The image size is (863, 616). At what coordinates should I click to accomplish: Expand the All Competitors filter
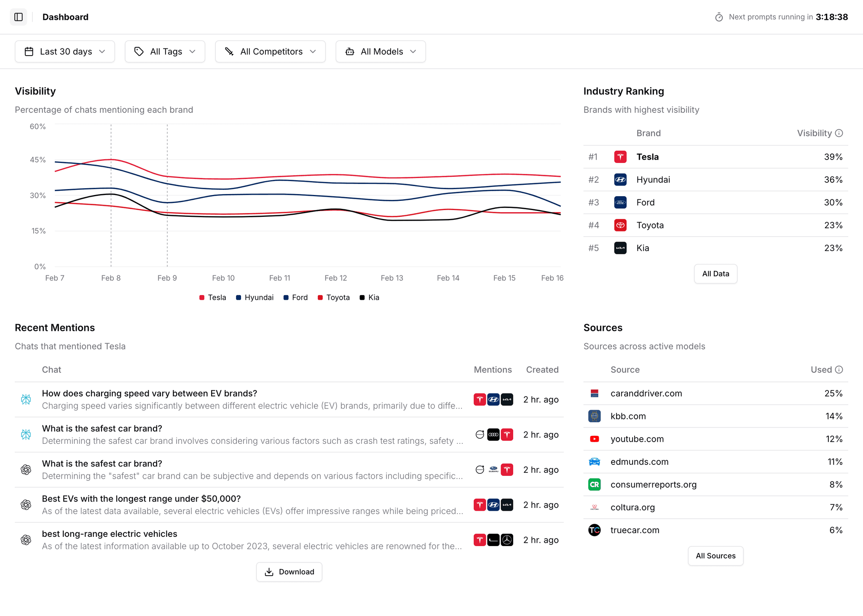(x=270, y=51)
